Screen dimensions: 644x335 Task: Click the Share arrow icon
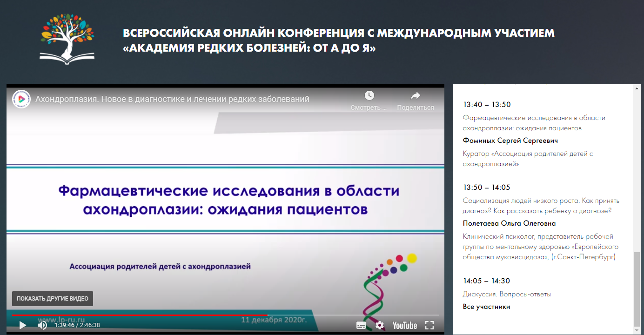click(415, 96)
